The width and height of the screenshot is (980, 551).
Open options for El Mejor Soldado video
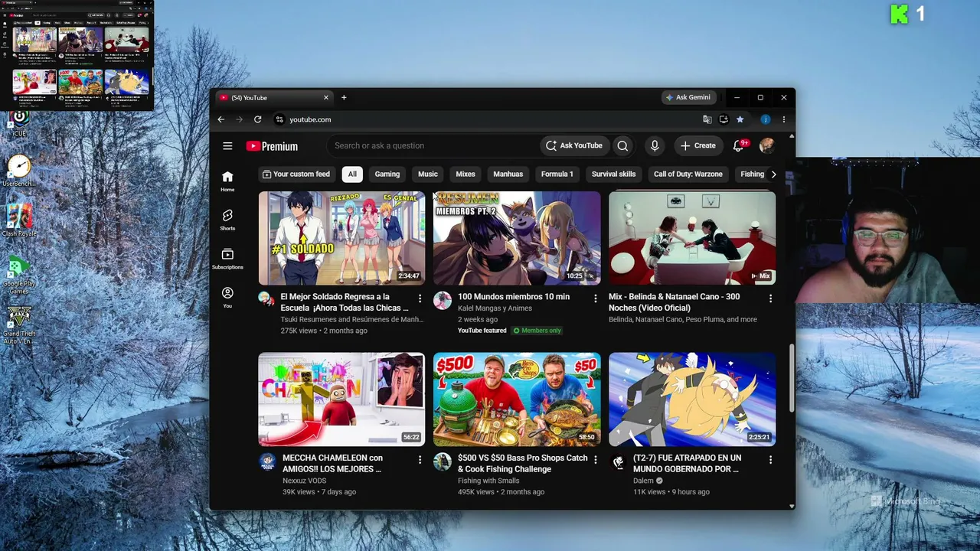pyautogui.click(x=420, y=298)
